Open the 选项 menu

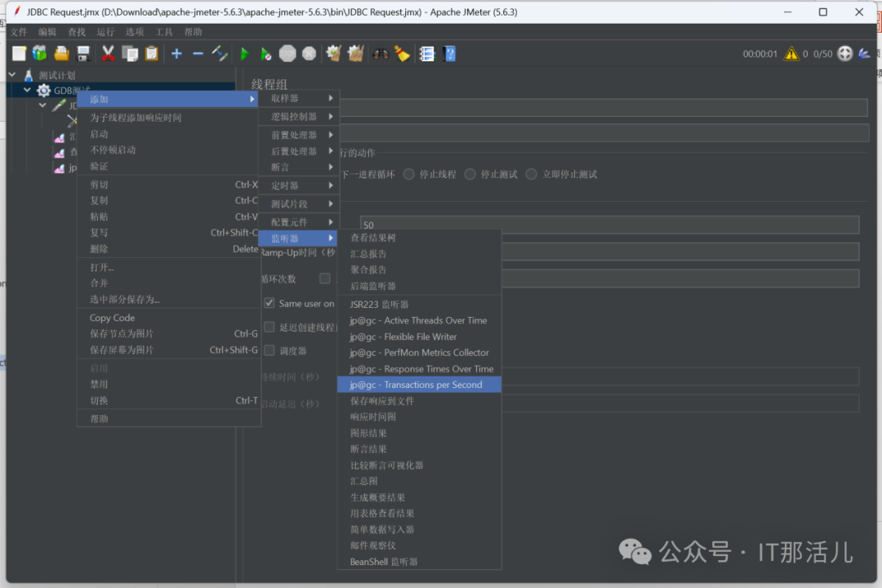tap(135, 32)
